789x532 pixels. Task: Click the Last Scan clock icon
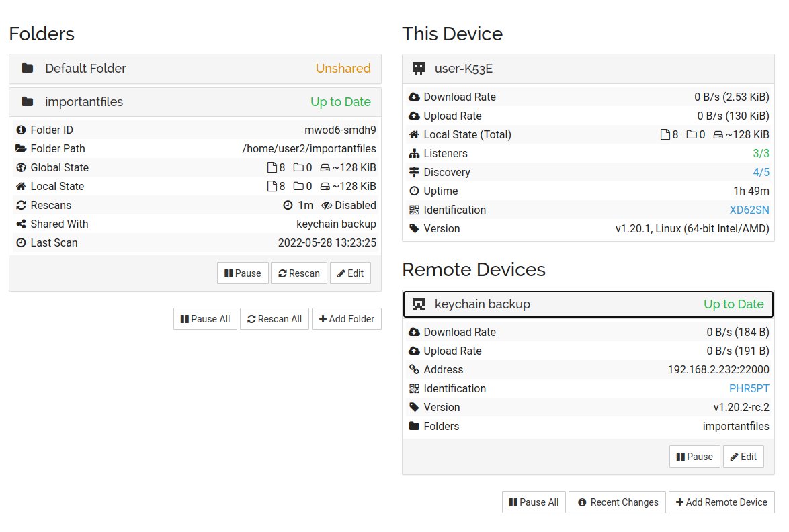pos(21,243)
